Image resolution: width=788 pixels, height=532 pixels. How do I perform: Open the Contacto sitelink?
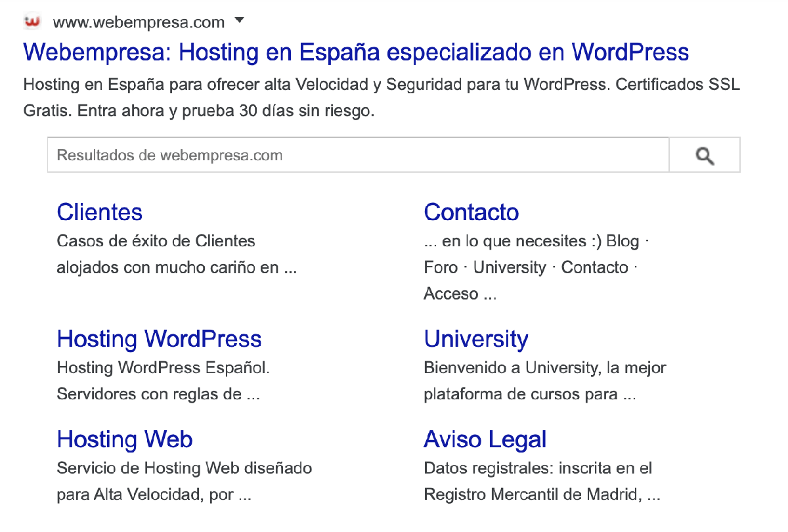[x=471, y=212]
